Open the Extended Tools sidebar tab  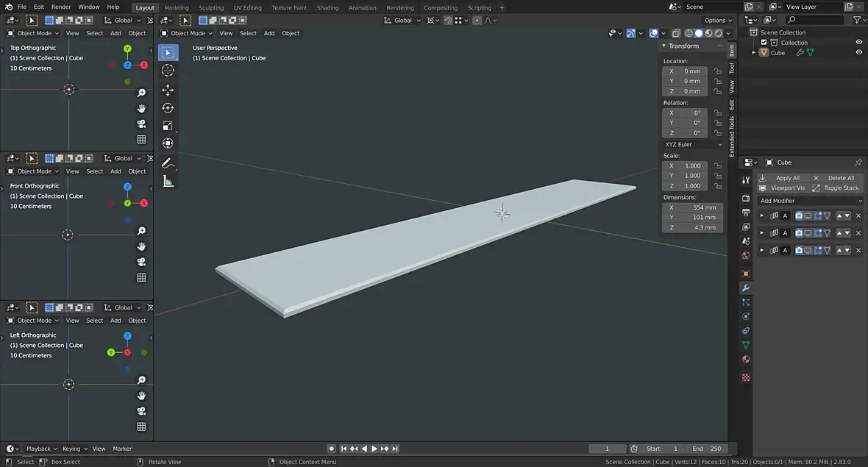[x=732, y=136]
